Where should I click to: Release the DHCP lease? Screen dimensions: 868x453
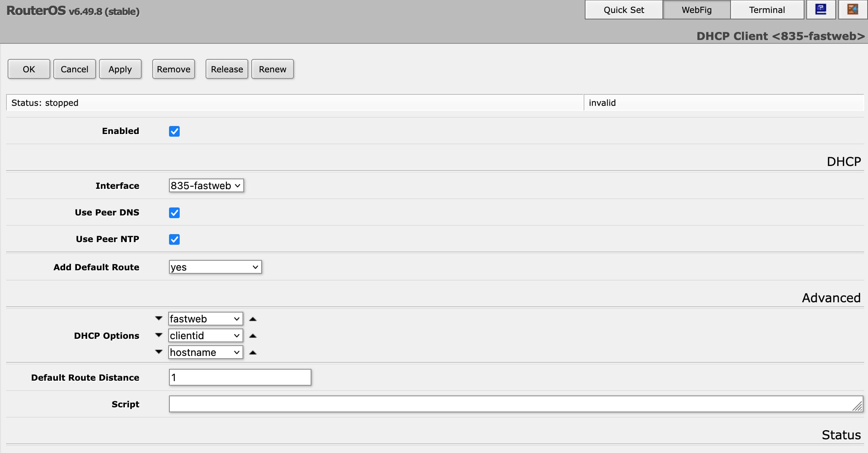(227, 69)
